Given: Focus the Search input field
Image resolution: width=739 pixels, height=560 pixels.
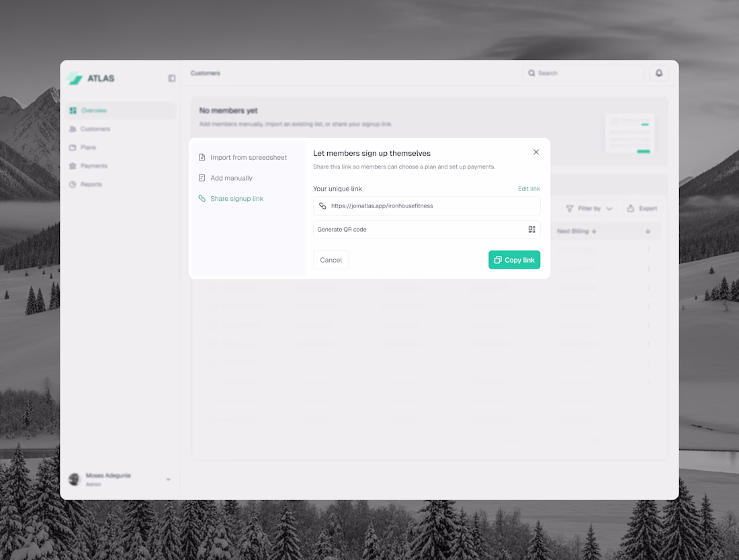Looking at the screenshot, I should coord(583,73).
